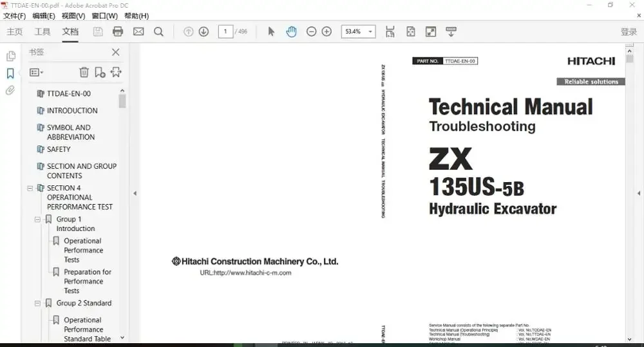Switch to the 文档 tab
The image size is (644, 347).
point(70,32)
